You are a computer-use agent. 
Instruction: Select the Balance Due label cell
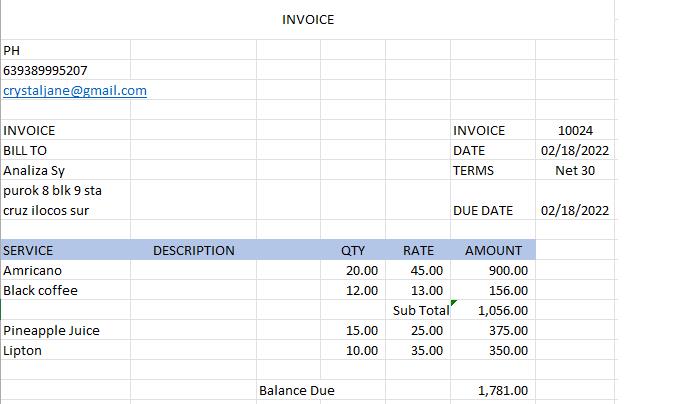click(x=297, y=391)
